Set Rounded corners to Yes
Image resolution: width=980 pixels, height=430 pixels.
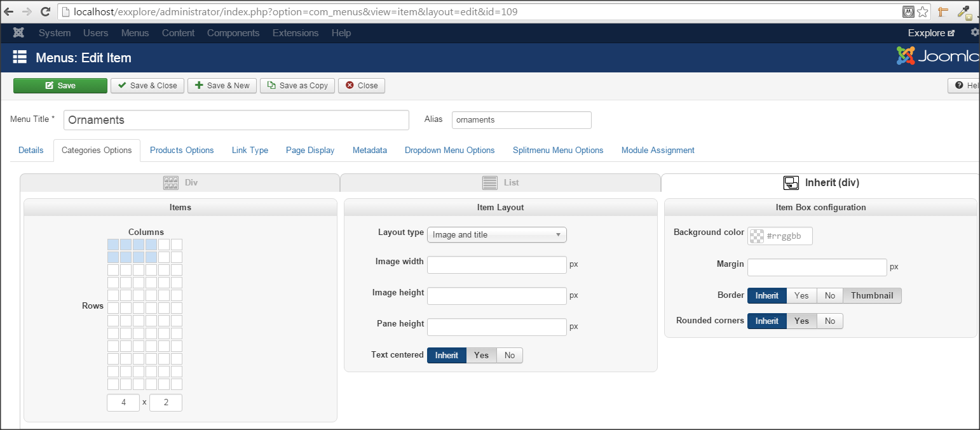801,321
